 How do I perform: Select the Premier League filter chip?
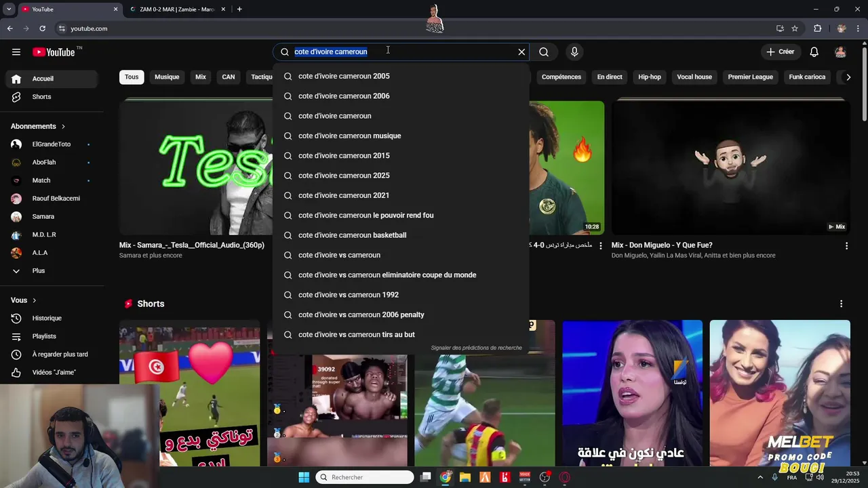pos(750,77)
